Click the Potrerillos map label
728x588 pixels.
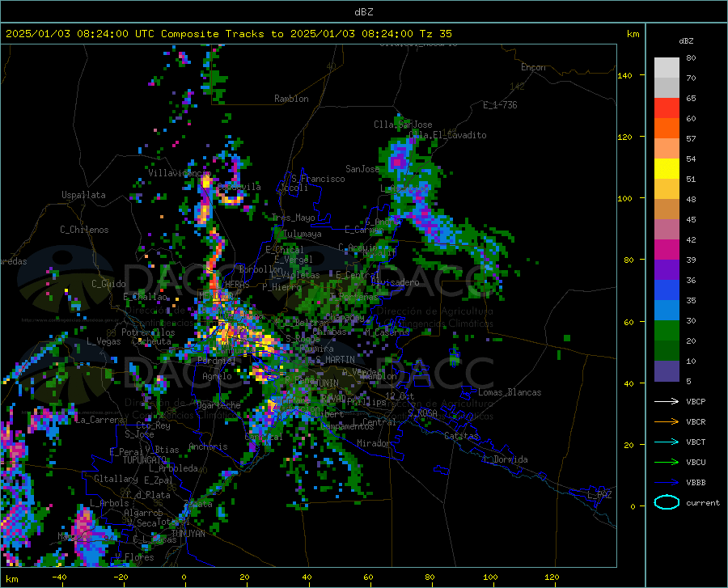pyautogui.click(x=148, y=332)
